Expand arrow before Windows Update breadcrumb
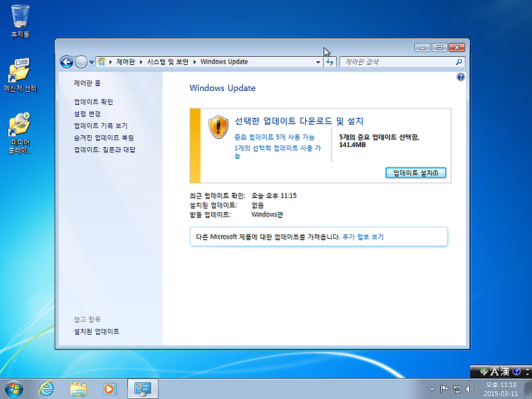 pyautogui.click(x=194, y=62)
